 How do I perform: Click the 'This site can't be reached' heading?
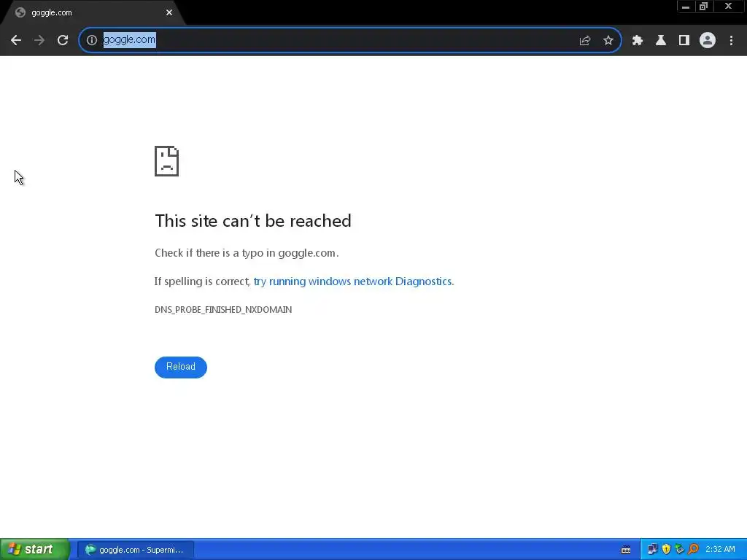(253, 221)
